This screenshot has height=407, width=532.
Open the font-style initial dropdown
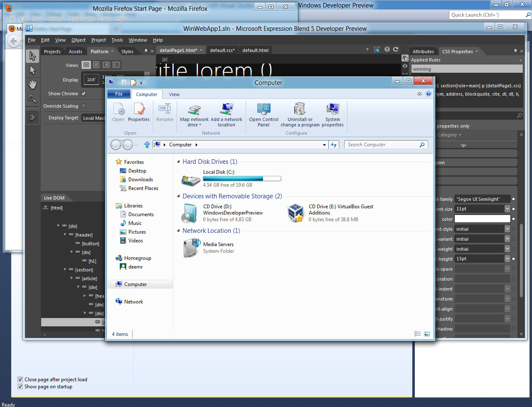pyautogui.click(x=507, y=229)
